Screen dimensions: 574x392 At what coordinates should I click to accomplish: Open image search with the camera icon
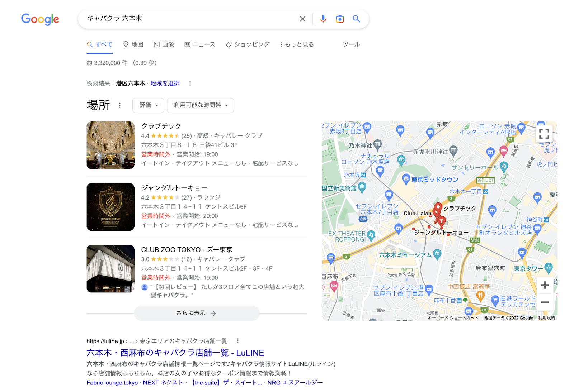pyautogui.click(x=340, y=19)
